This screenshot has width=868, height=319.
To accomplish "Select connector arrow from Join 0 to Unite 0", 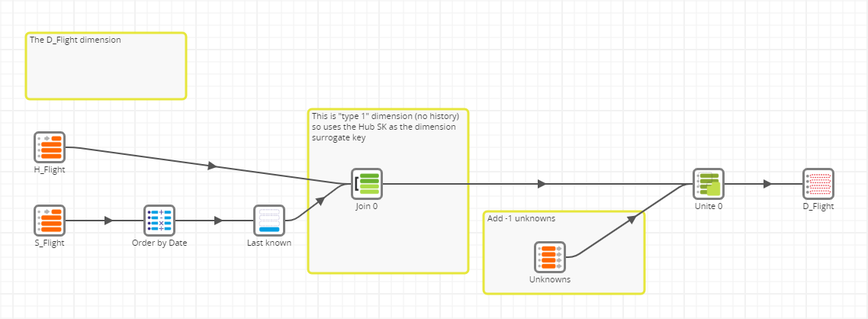I will tap(542, 184).
